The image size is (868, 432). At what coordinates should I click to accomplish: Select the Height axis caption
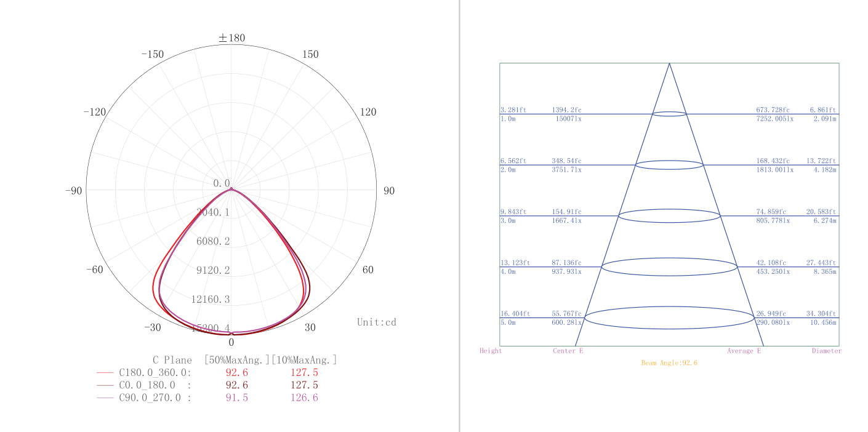(491, 351)
